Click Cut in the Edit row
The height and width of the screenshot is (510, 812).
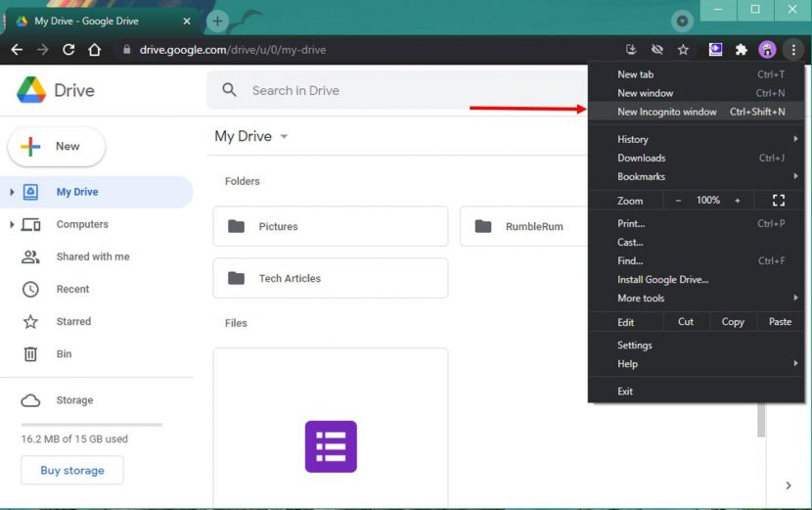point(686,322)
